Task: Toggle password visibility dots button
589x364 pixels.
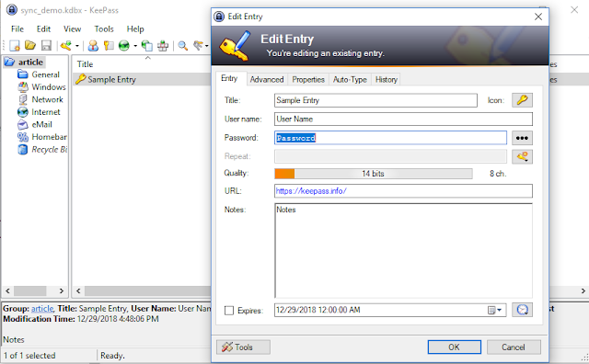Action: tap(522, 138)
